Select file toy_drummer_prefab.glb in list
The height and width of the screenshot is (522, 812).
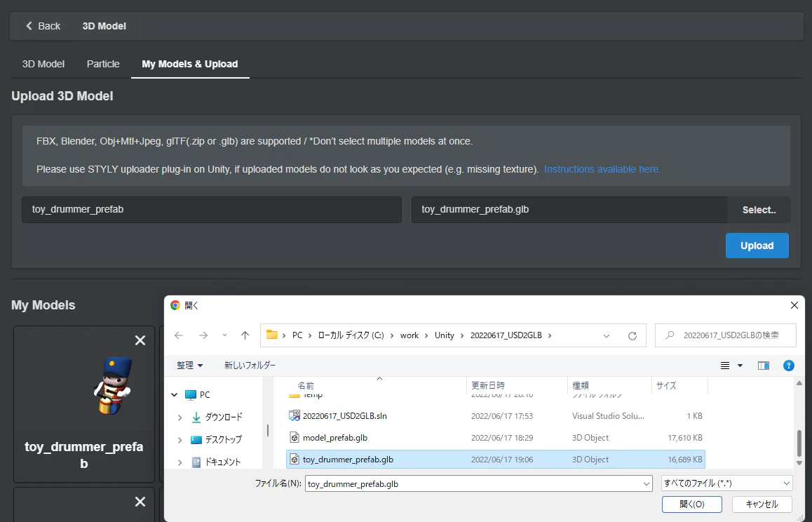pos(496,460)
